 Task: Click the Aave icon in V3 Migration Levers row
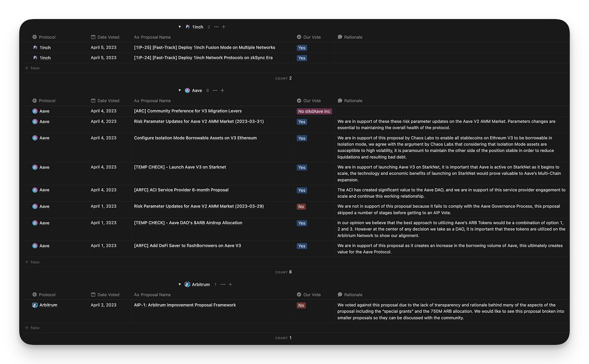pyautogui.click(x=35, y=111)
